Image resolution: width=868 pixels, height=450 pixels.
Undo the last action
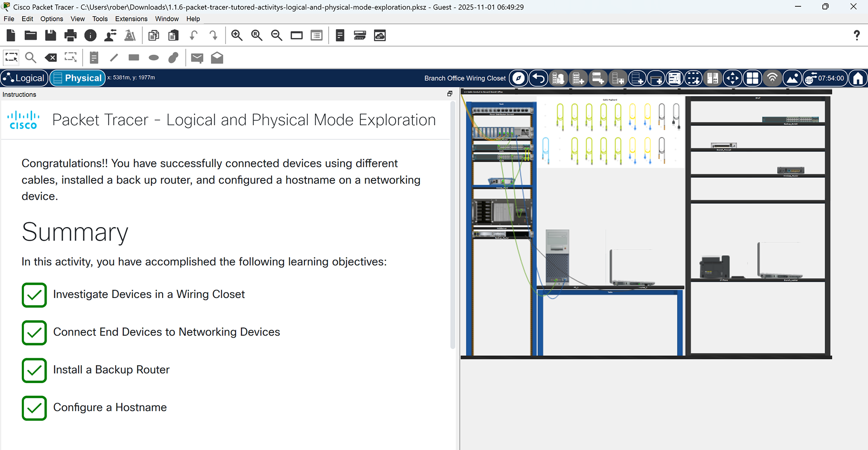click(193, 35)
